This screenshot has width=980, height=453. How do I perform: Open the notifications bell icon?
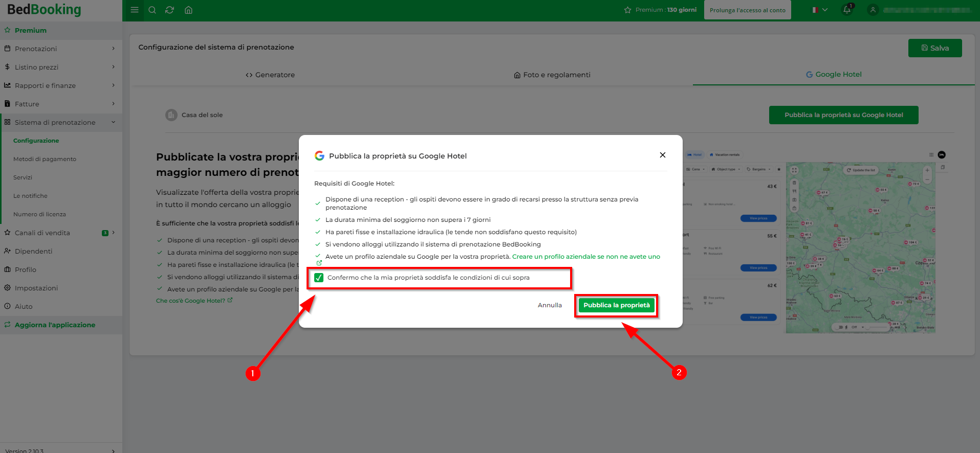(x=847, y=10)
